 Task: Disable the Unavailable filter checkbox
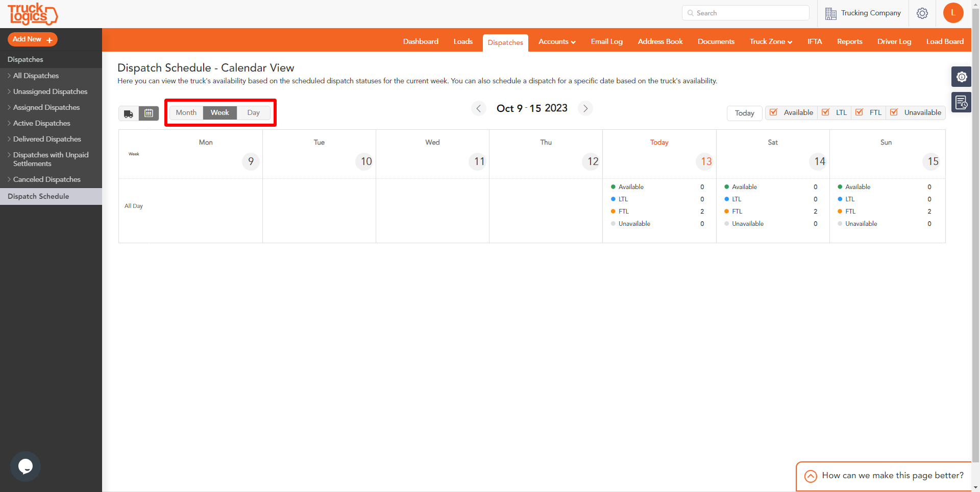coord(894,112)
